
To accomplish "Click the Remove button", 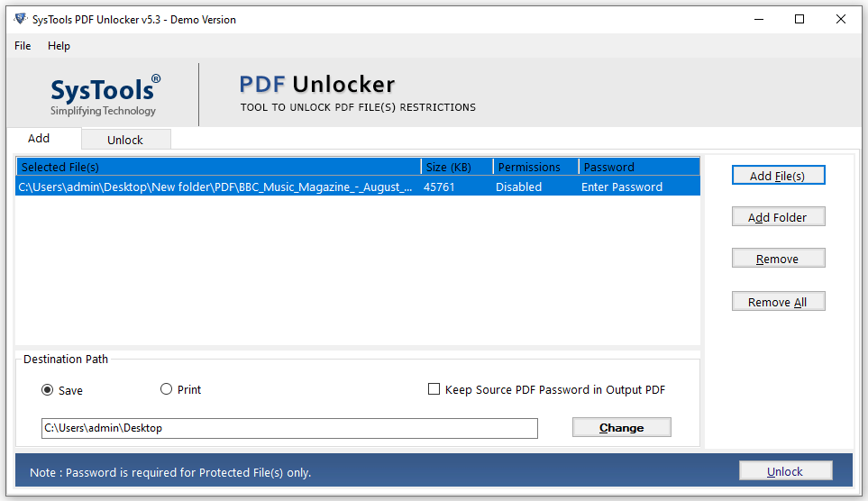I will point(778,259).
